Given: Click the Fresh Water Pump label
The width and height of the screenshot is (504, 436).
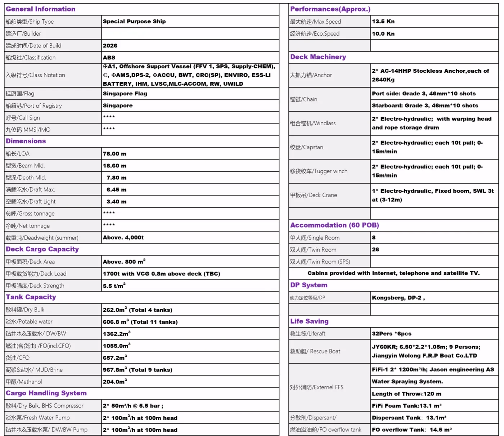Looking at the screenshot, I should [x=38, y=418].
